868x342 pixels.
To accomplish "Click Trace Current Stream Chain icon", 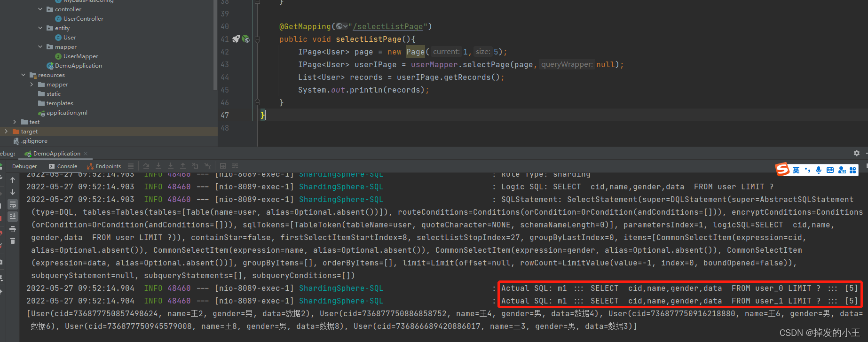I will point(235,166).
